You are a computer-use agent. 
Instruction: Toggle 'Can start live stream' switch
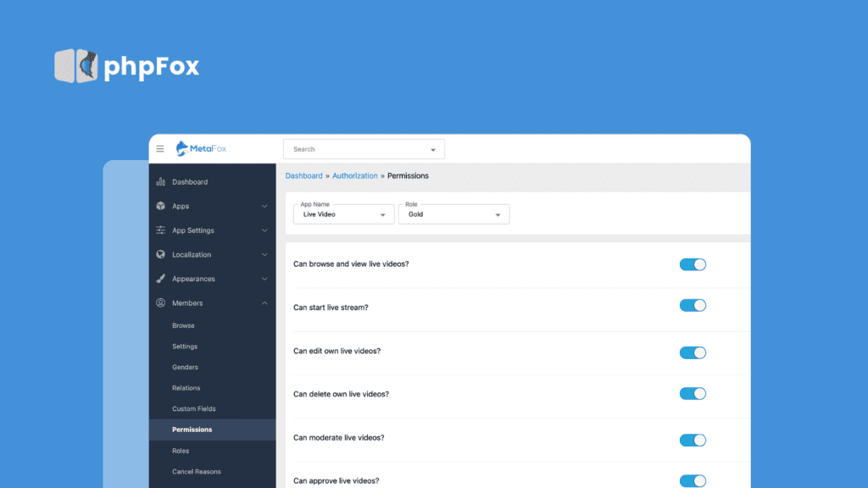693,305
